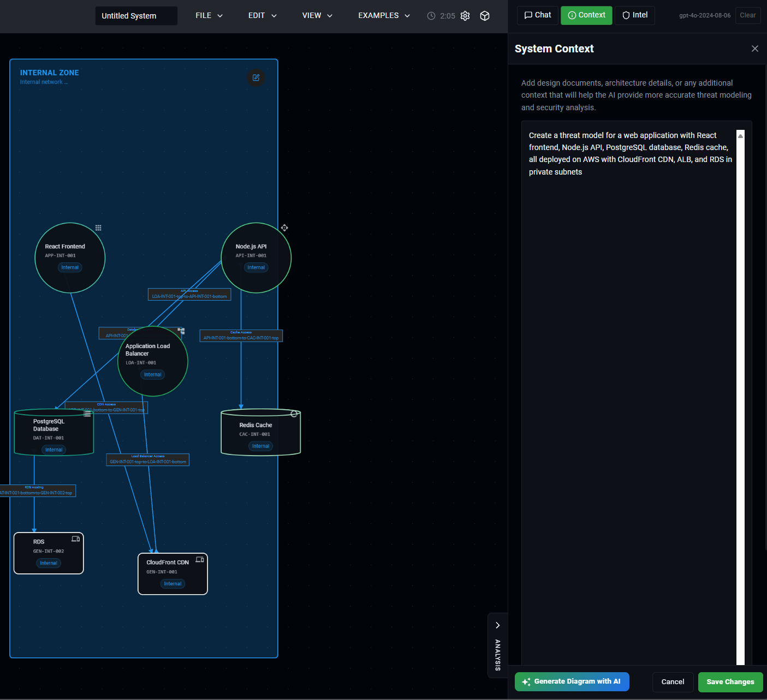Click the network icon on Application Load Balancer
Screen dimensions: 767x700
click(181, 331)
